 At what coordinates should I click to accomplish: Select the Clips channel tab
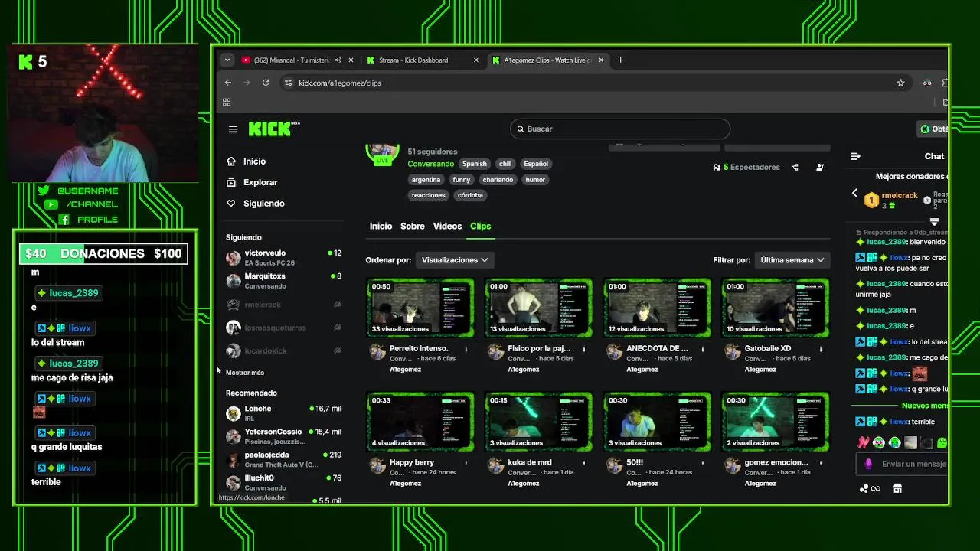pos(480,227)
